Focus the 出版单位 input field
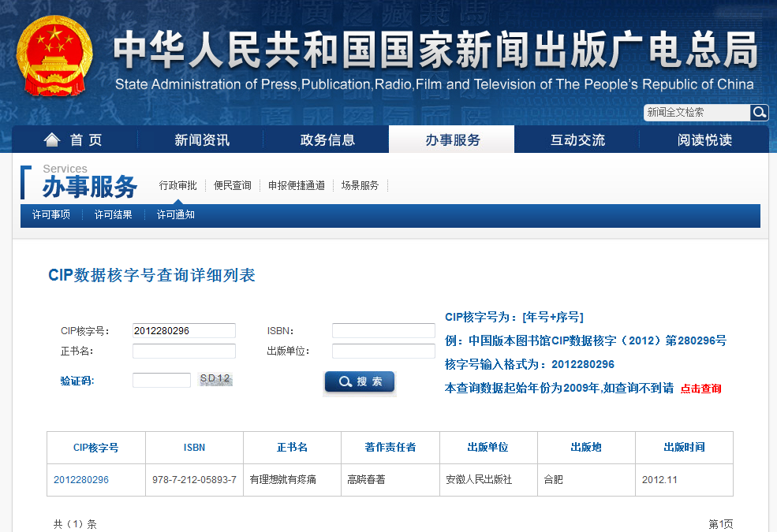777x532 pixels. pyautogui.click(x=383, y=351)
